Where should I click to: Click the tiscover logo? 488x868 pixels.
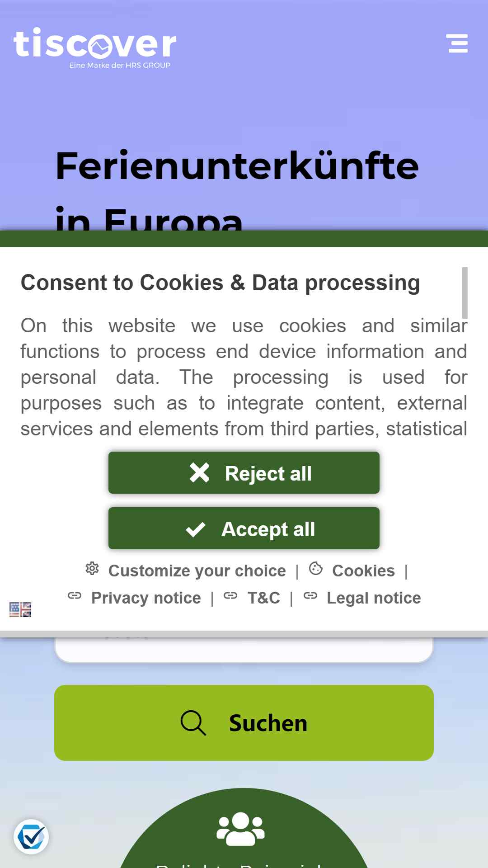(95, 48)
